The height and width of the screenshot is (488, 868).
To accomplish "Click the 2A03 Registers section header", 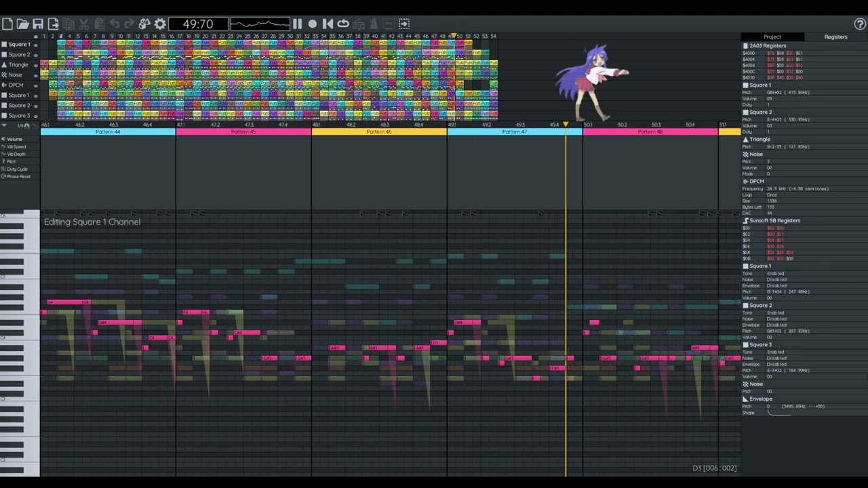I will point(804,46).
